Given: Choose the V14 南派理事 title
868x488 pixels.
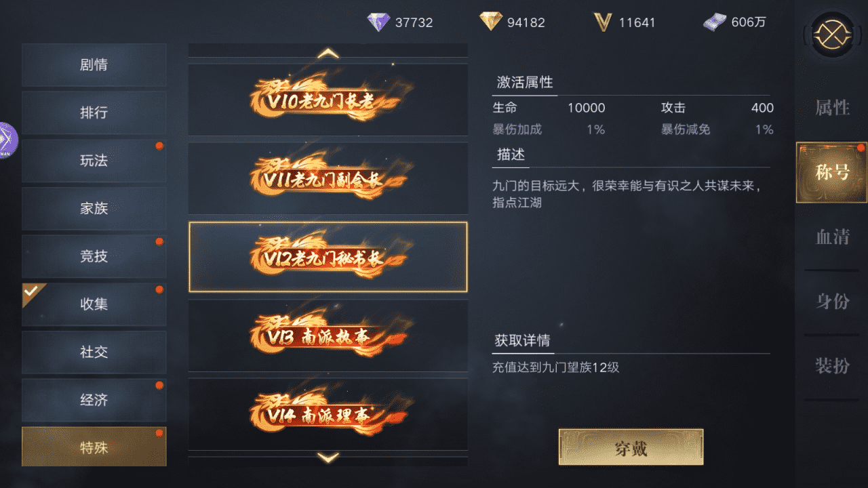Looking at the screenshot, I should click(328, 414).
